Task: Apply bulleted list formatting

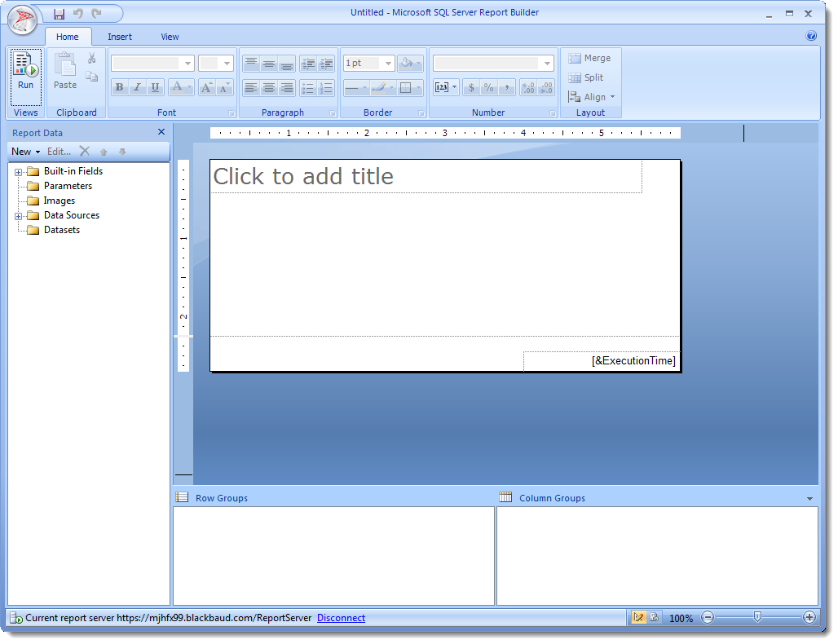Action: pyautogui.click(x=308, y=87)
